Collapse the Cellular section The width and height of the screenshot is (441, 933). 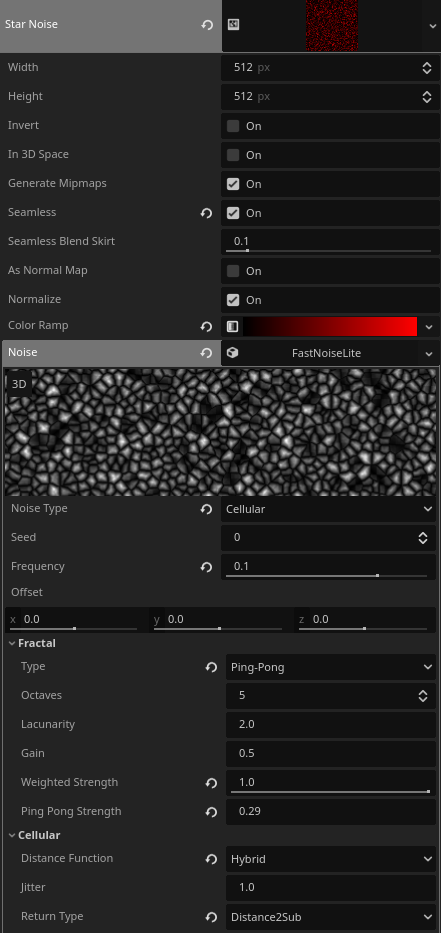click(x=35, y=835)
